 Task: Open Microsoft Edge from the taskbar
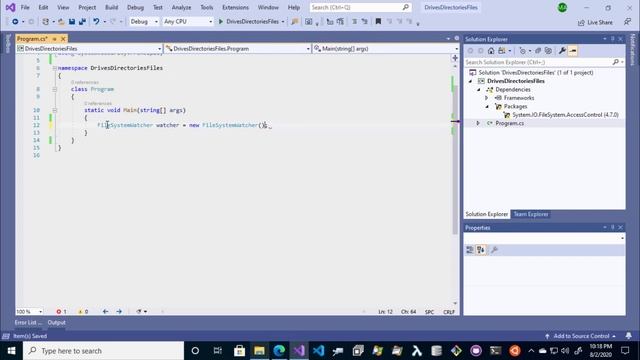(279, 351)
